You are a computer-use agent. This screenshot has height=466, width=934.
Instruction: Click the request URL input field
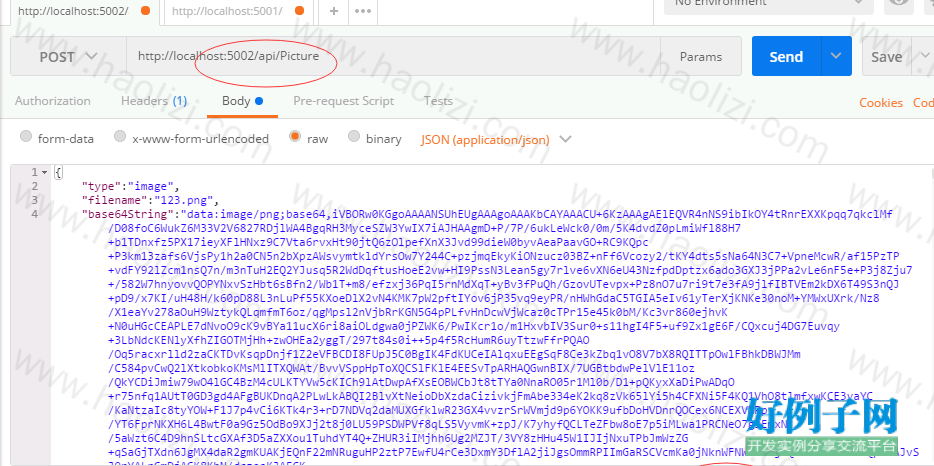point(393,57)
